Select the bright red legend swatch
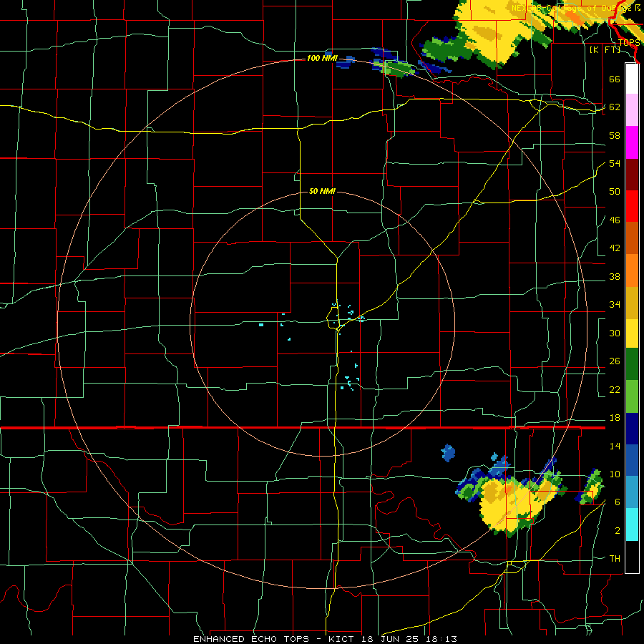 tap(632, 206)
